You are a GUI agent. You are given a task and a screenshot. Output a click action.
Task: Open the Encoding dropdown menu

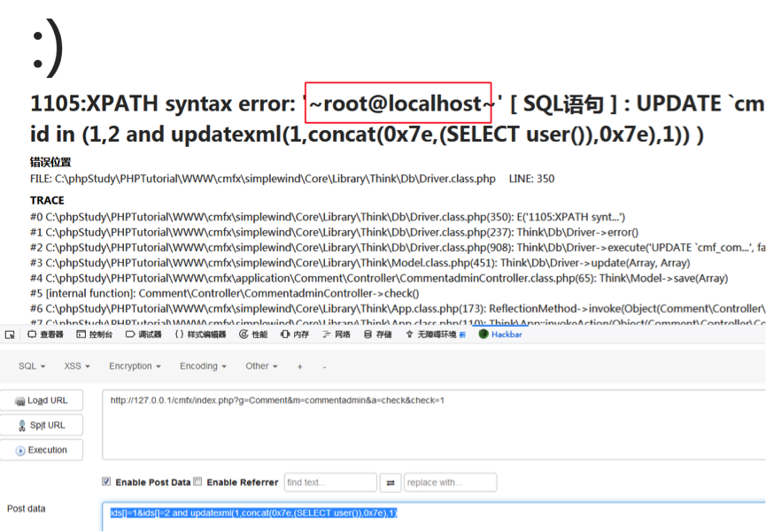(203, 366)
